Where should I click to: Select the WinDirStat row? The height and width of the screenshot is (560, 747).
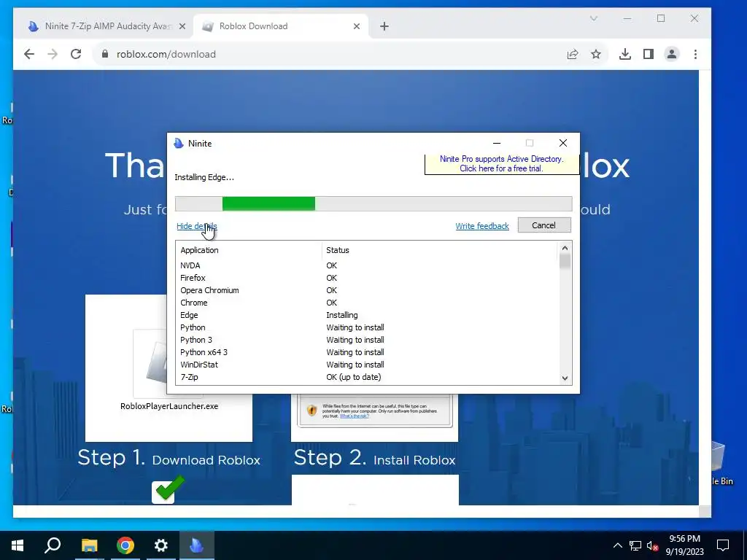coord(367,365)
